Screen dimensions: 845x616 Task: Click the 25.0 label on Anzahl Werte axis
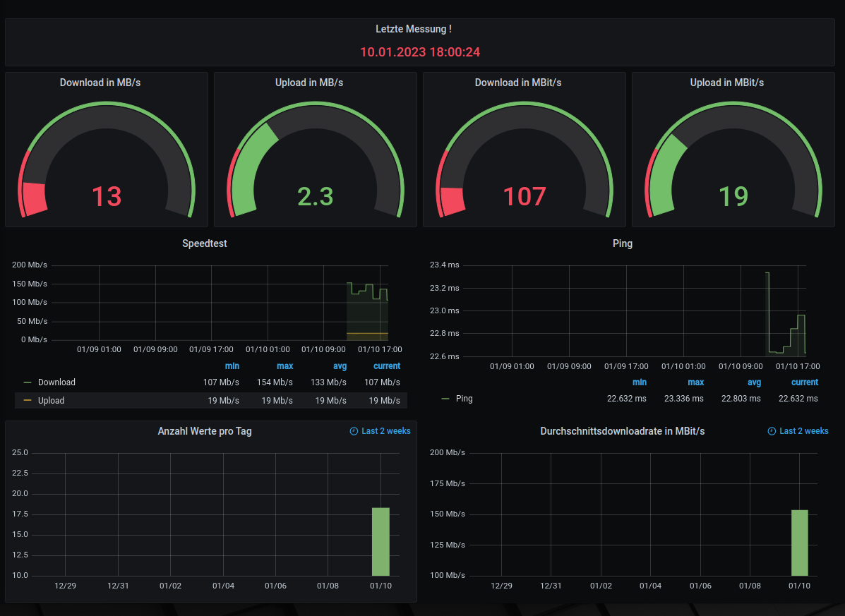click(20, 453)
